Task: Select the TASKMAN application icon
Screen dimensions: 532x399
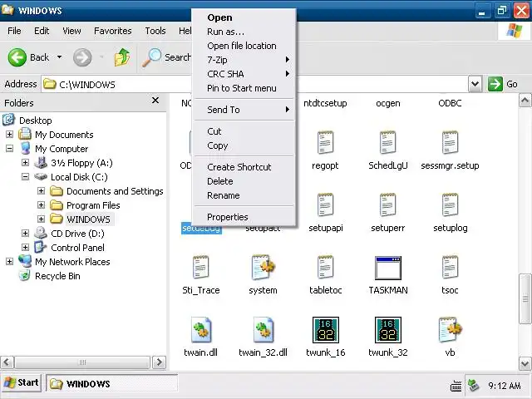Action: click(388, 268)
